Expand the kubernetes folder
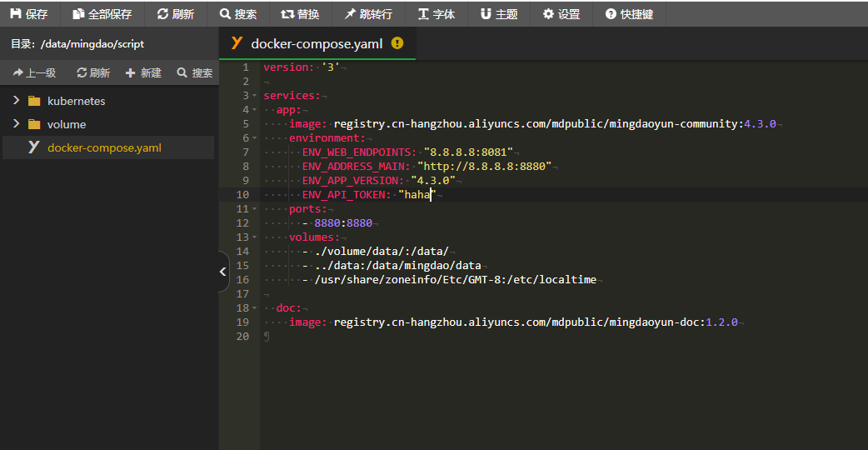Image resolution: width=868 pixels, height=450 pixels. 16,101
